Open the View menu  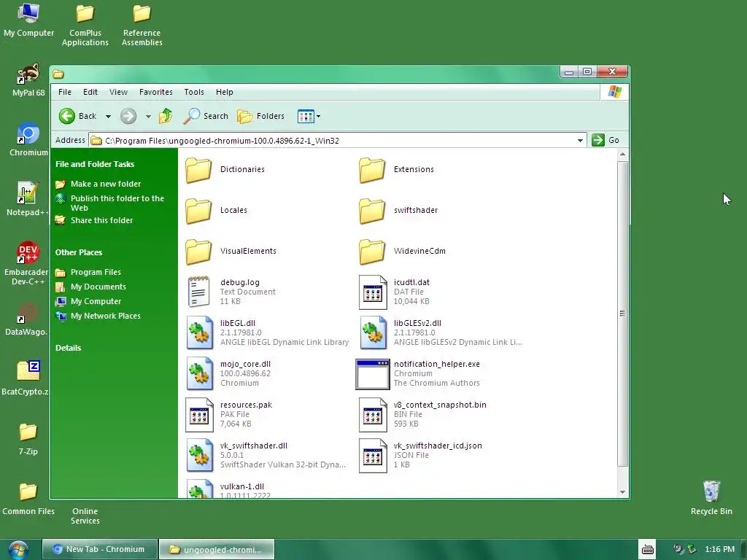[x=118, y=92]
